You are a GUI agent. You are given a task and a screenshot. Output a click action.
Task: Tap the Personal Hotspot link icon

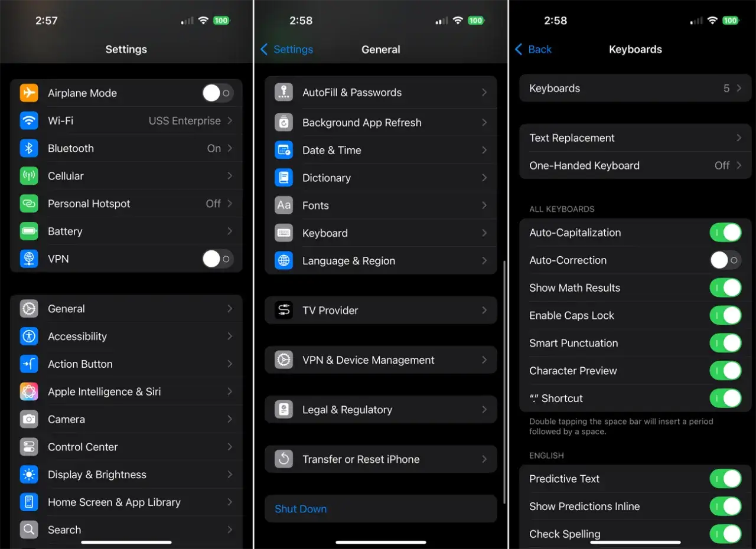point(29,204)
